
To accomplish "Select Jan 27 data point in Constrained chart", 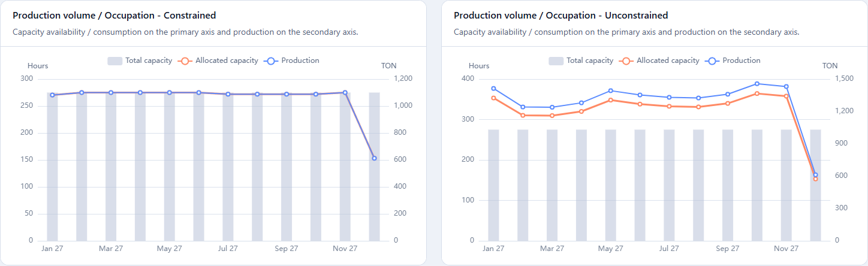I will pos(52,95).
